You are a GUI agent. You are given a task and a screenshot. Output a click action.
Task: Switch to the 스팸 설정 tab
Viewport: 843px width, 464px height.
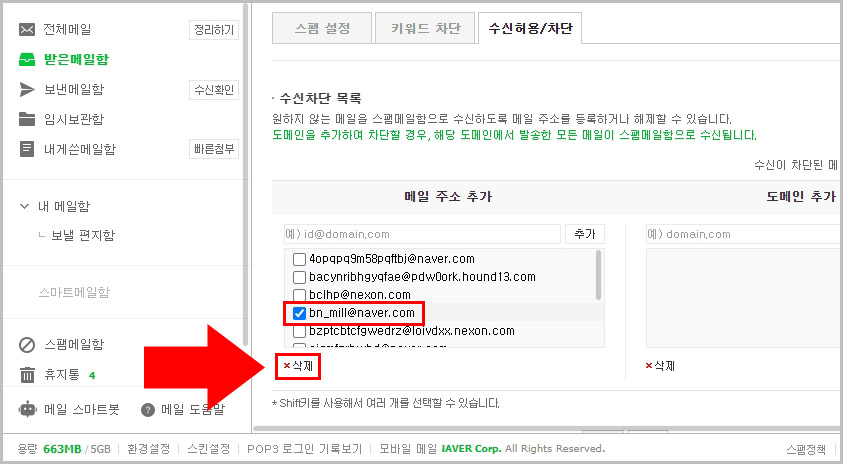tap(322, 28)
